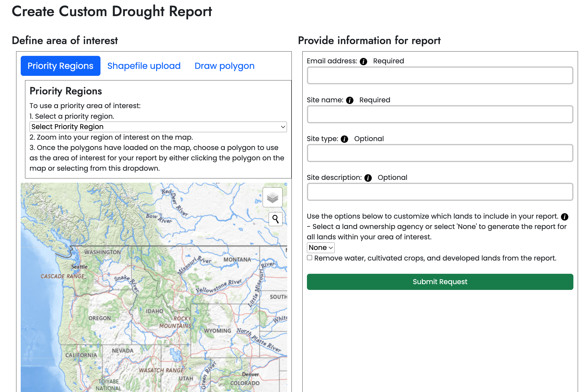Switch to the Shapefile upload tab
This screenshot has width=584, height=392.
pyautogui.click(x=144, y=66)
